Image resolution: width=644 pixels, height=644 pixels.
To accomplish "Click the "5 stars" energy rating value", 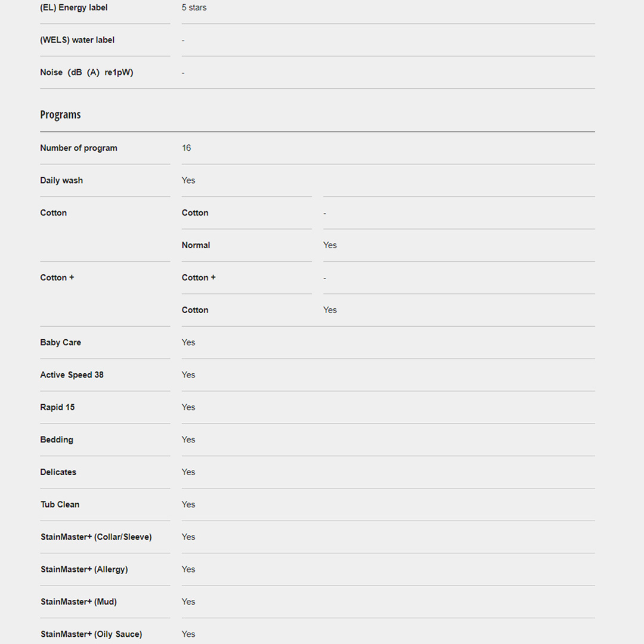I will tap(194, 8).
